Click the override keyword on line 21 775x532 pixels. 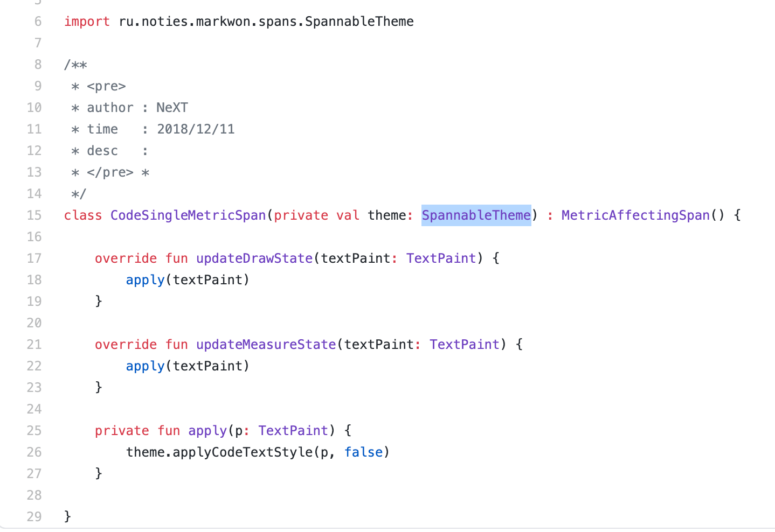pyautogui.click(x=126, y=344)
